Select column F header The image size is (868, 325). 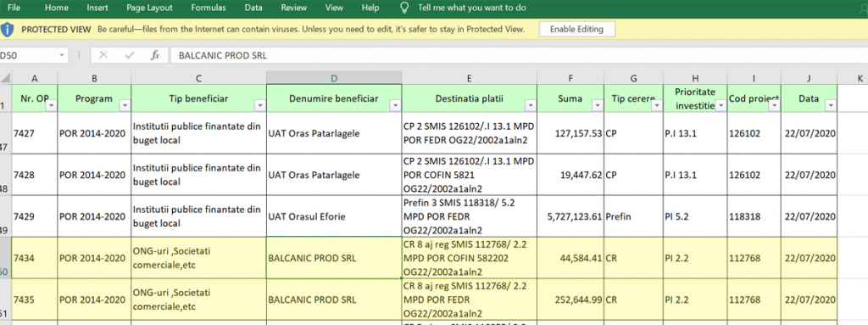[570, 78]
